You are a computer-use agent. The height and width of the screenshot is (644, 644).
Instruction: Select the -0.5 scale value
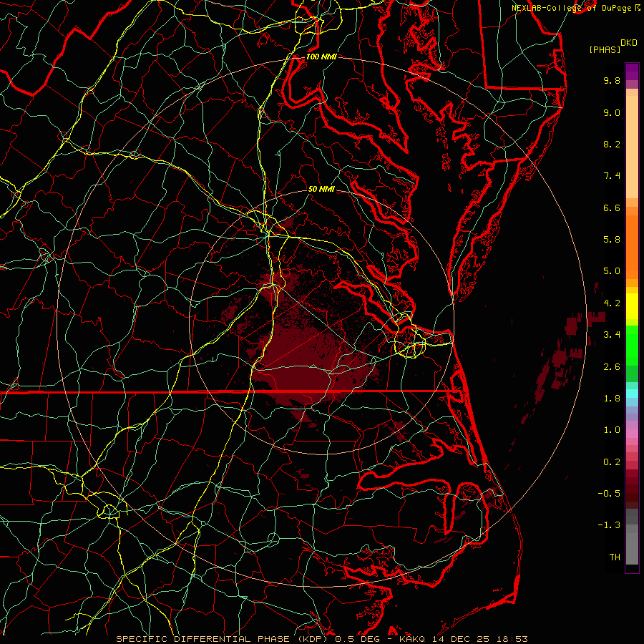click(x=609, y=494)
